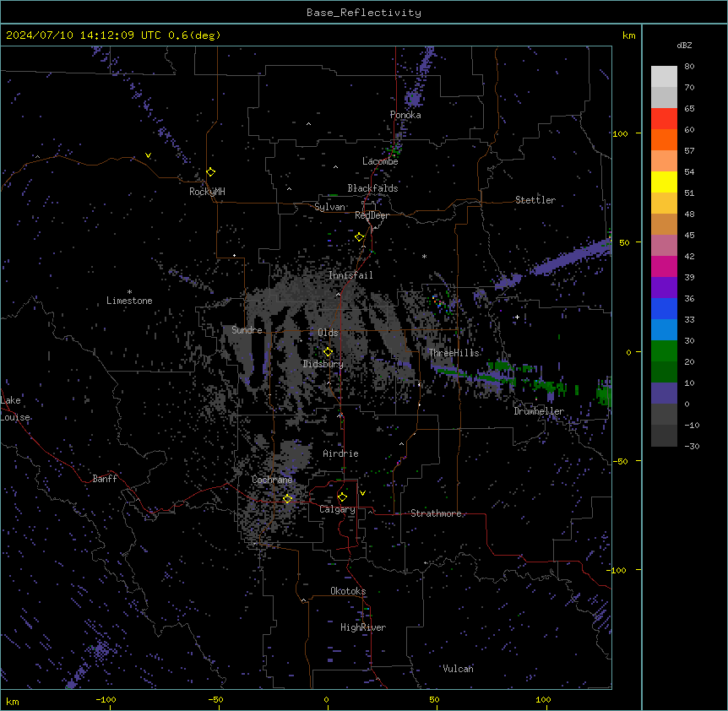
Task: Click the Okotoks label
Action: (348, 591)
